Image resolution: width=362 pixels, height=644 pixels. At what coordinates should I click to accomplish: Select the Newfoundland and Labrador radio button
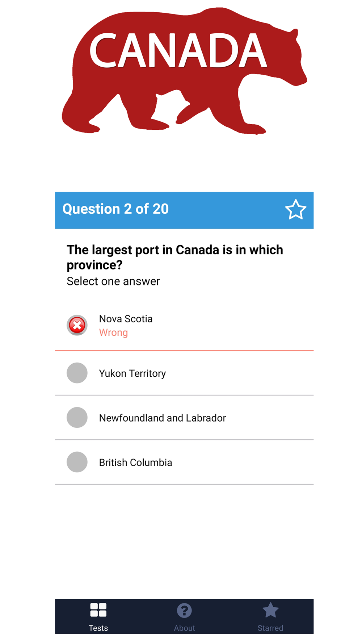click(x=77, y=417)
